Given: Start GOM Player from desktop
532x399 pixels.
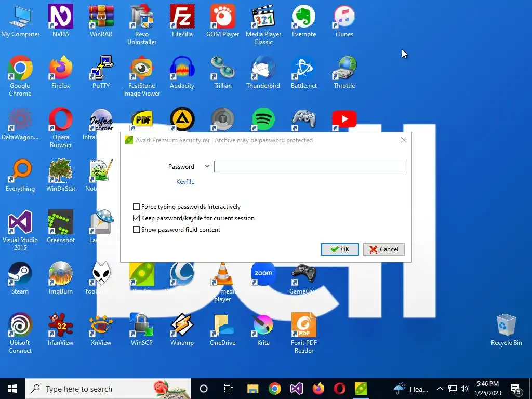Looking at the screenshot, I should (222, 21).
